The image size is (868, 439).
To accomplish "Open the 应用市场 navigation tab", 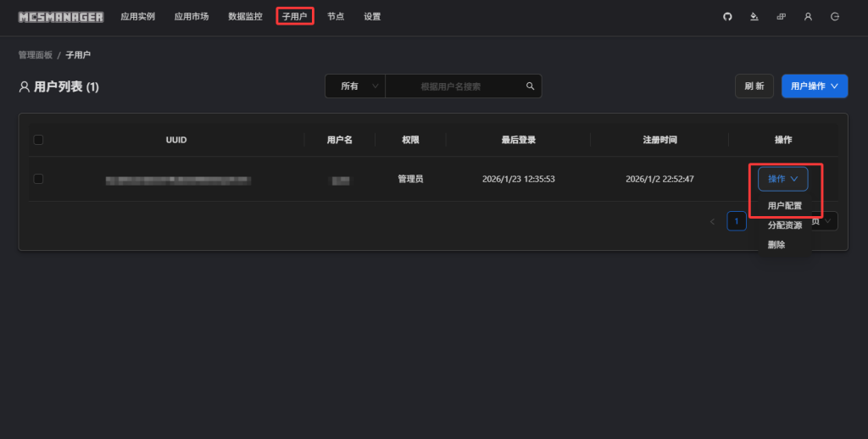I will coord(192,16).
